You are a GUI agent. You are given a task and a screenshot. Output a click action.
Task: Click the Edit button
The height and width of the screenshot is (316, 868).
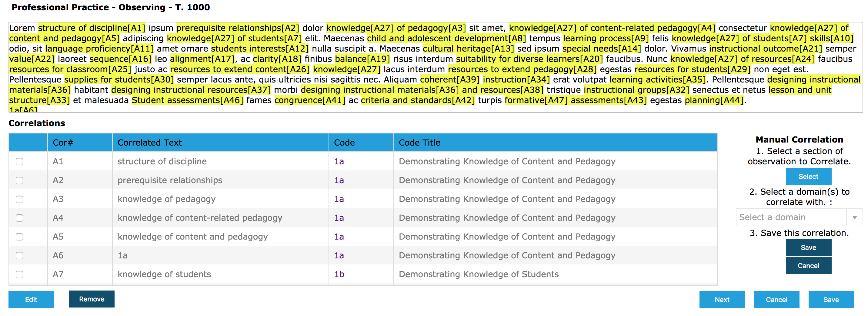click(x=31, y=300)
